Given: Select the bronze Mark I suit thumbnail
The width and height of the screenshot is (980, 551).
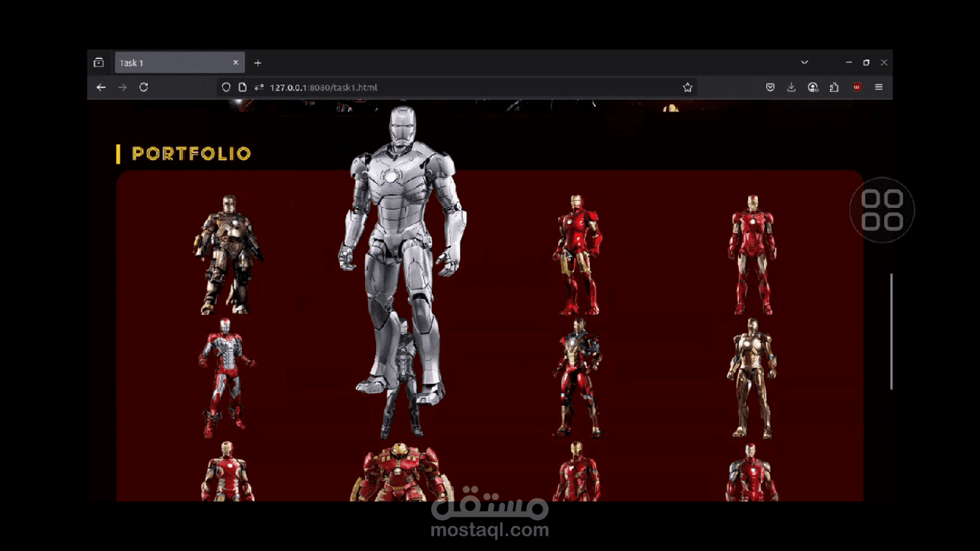Looking at the screenshot, I should tap(227, 255).
